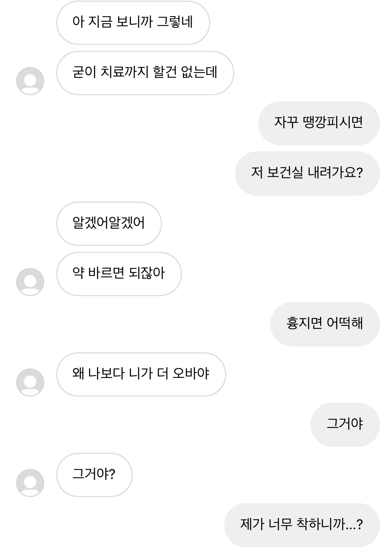Select the '알겠어알겠어' message bubble
392x550 pixels.
click(109, 223)
